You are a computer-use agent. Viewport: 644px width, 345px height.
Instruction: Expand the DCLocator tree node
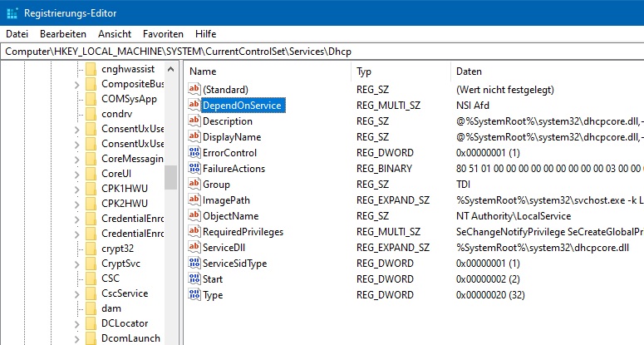click(x=77, y=324)
